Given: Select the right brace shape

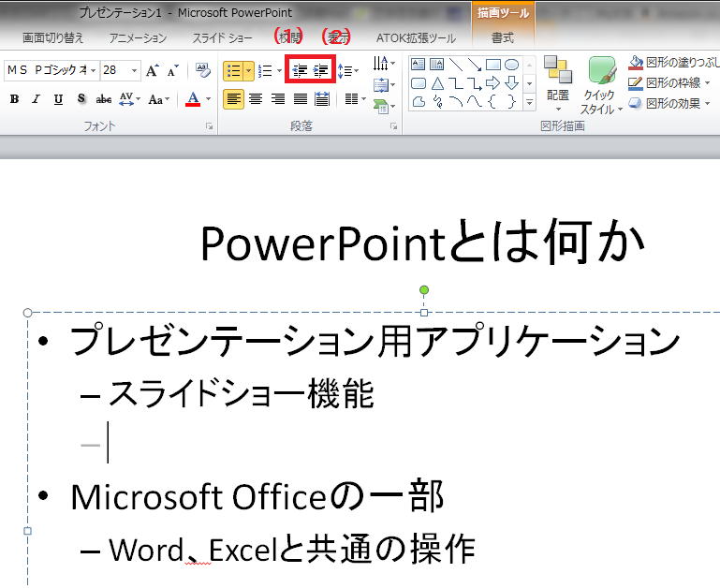Looking at the screenshot, I should (511, 101).
